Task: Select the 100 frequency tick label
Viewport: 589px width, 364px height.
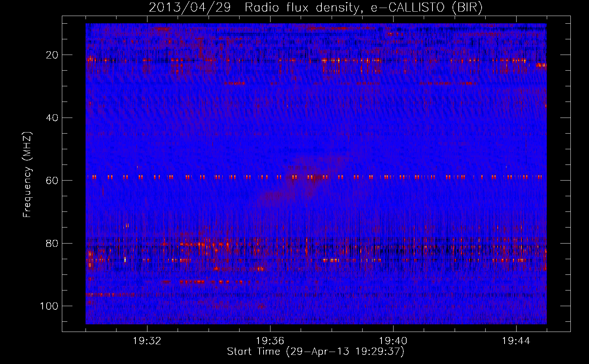Action: tap(50, 306)
